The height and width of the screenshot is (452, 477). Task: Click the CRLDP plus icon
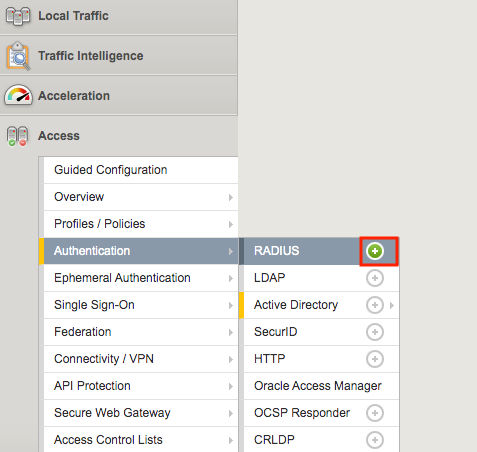coord(375,440)
